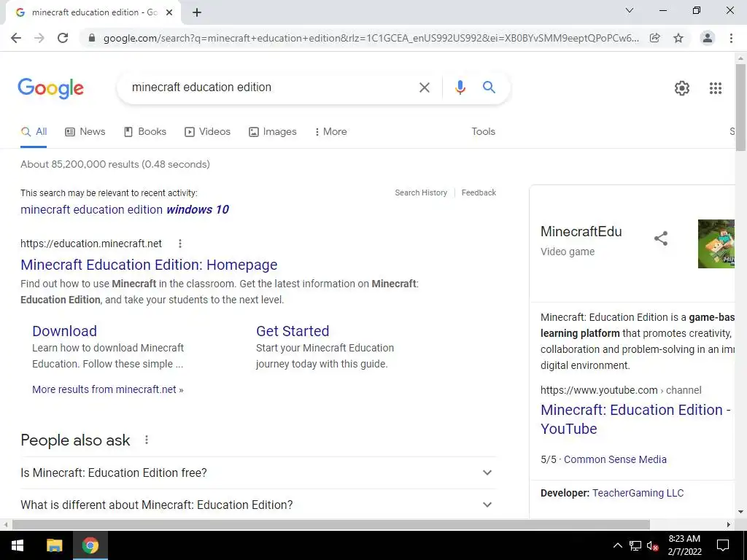The width and height of the screenshot is (747, 560).
Task: Open the People also ask options menu
Action: pyautogui.click(x=147, y=440)
